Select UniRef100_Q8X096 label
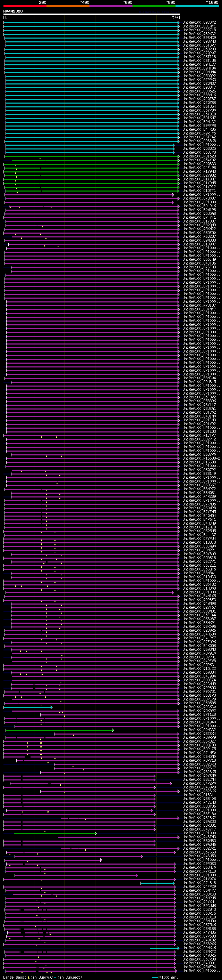The width and height of the screenshot is (222, 980). click(199, 626)
